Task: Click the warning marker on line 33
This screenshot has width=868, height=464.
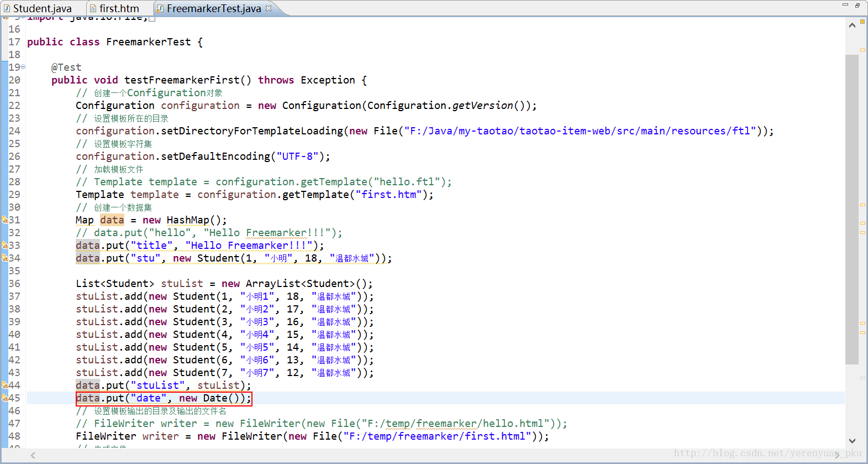Action: pos(4,246)
